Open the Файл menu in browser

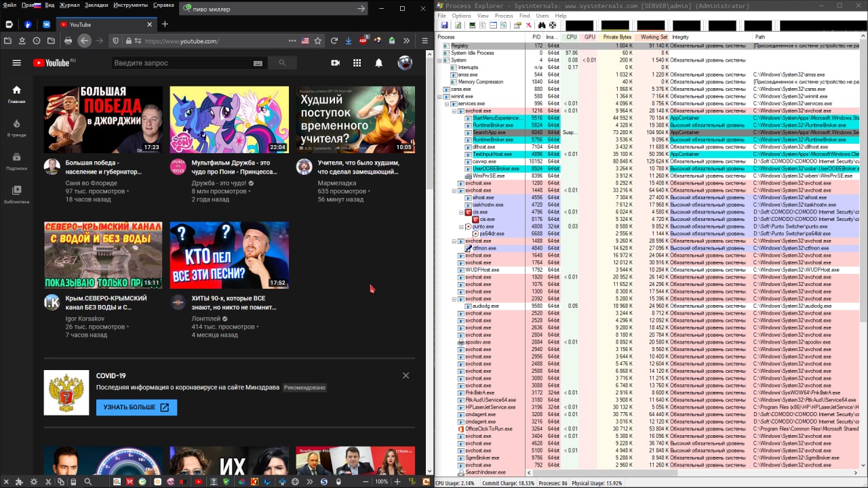tap(9, 5)
